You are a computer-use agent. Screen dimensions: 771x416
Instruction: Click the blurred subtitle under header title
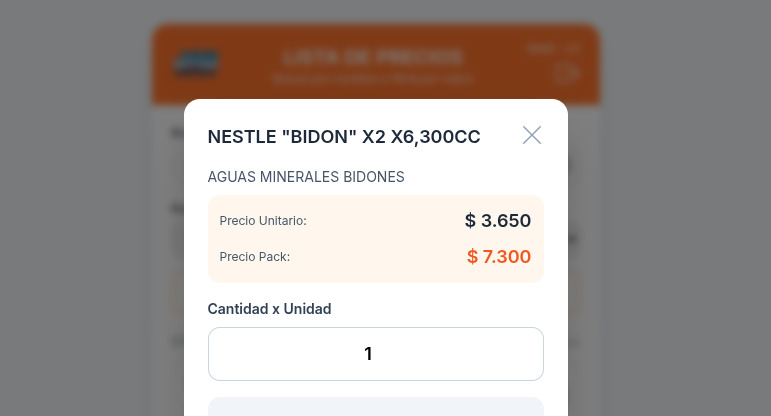(373, 79)
